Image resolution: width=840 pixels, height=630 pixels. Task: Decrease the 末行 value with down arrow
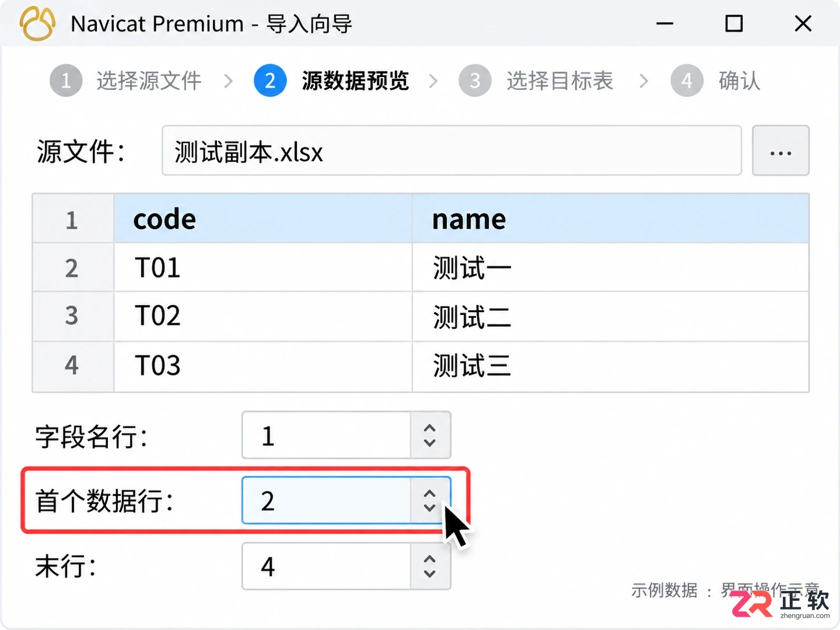(x=430, y=573)
